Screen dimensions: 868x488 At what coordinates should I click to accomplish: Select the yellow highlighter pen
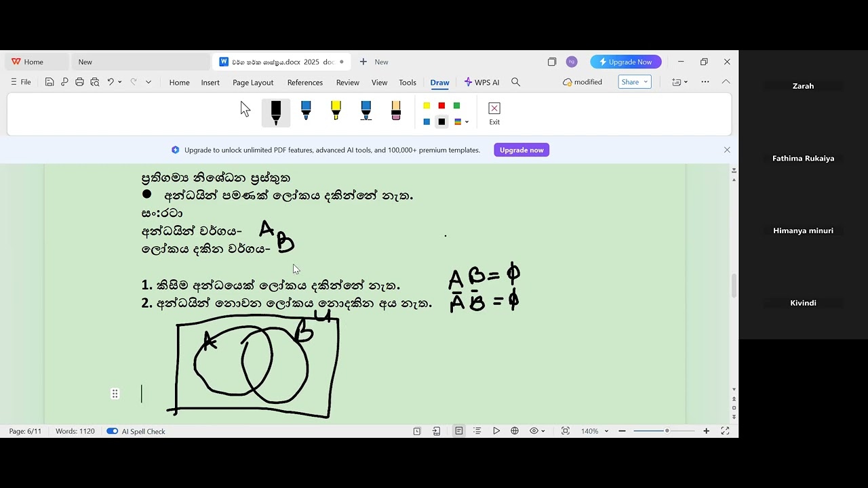(x=336, y=110)
